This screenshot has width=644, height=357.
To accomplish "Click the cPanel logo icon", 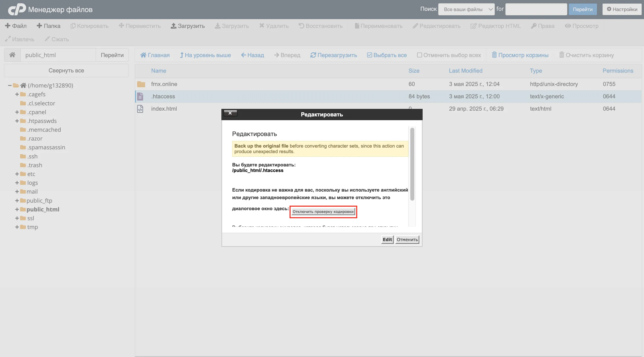I will tap(17, 9).
